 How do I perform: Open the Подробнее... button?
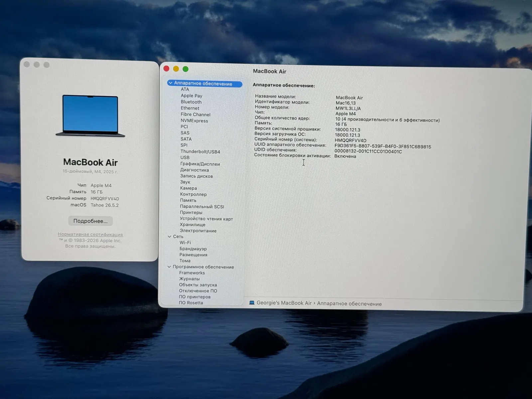(90, 221)
